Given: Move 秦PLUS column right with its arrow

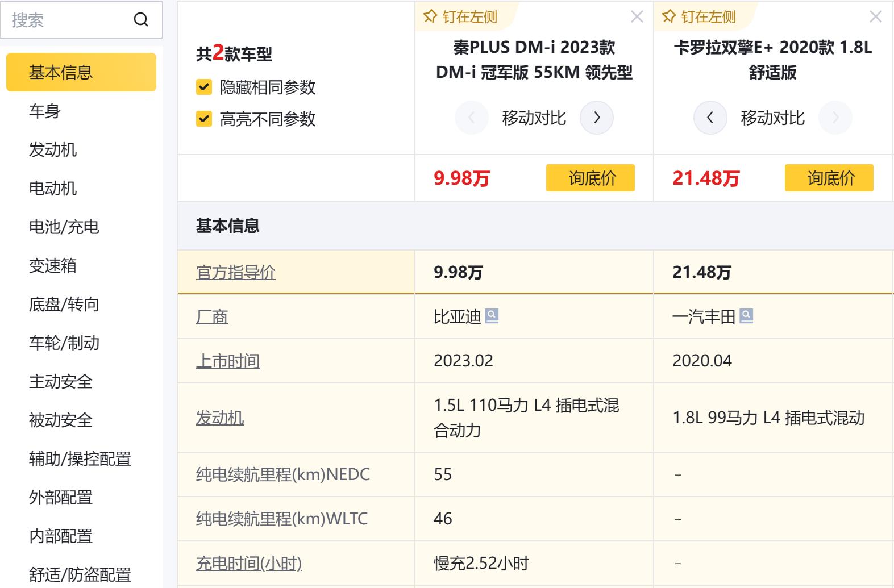Looking at the screenshot, I should pyautogui.click(x=597, y=118).
